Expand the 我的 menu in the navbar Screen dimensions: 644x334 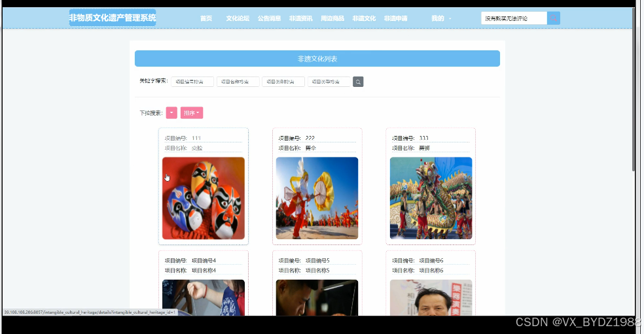click(x=441, y=18)
